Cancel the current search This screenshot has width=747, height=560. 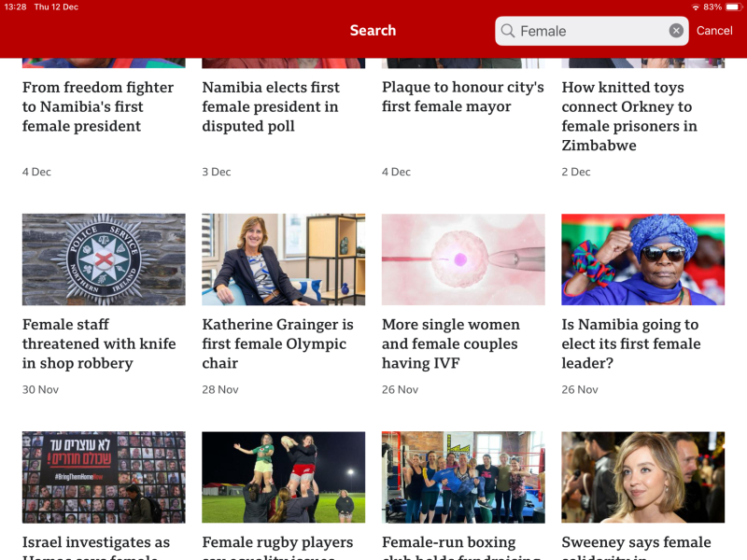[x=714, y=30]
